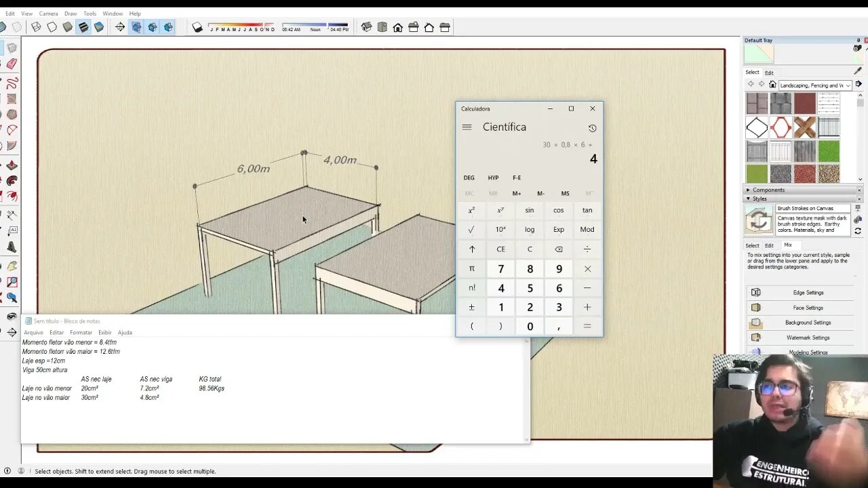Open the Tools menu

click(x=90, y=14)
